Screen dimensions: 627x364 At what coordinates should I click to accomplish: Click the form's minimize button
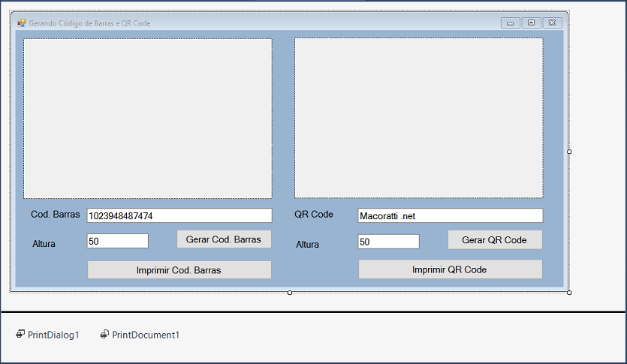[511, 23]
